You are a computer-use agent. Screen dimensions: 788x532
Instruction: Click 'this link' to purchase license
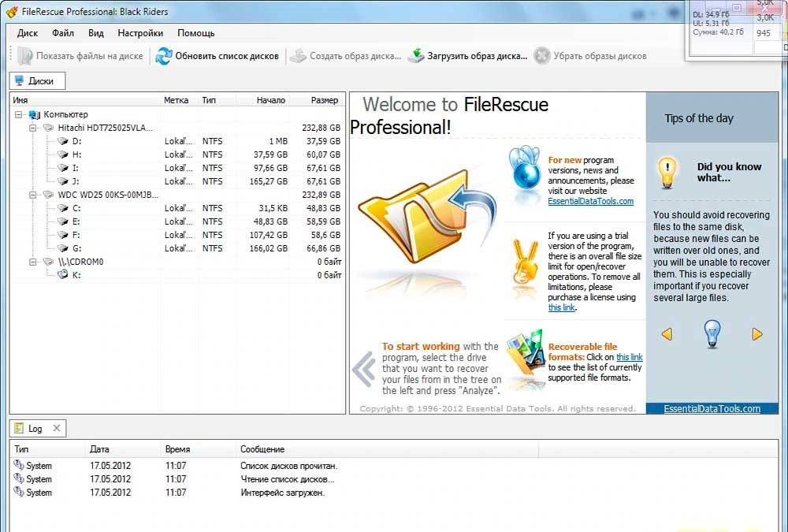point(561,307)
